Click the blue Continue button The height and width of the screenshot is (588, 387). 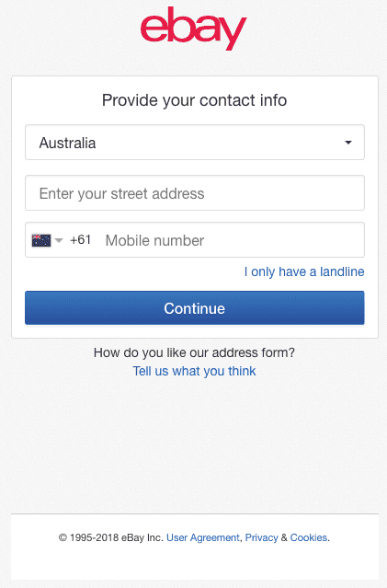(x=195, y=308)
